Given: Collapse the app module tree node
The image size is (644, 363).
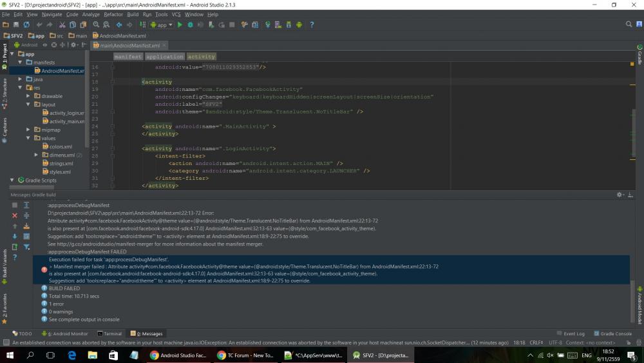Looking at the screenshot, I should 12,54.
